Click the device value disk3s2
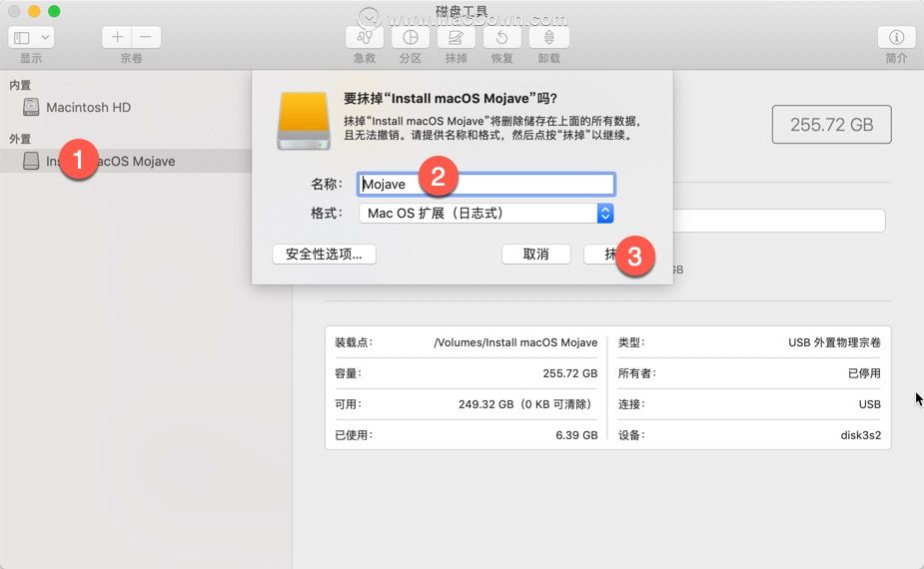924x569 pixels. 861,434
